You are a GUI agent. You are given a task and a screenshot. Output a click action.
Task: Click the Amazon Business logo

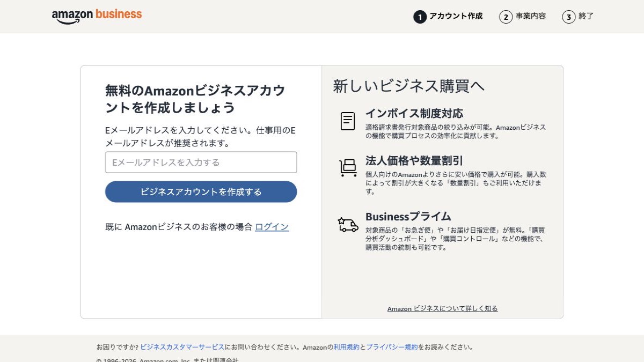(97, 16)
